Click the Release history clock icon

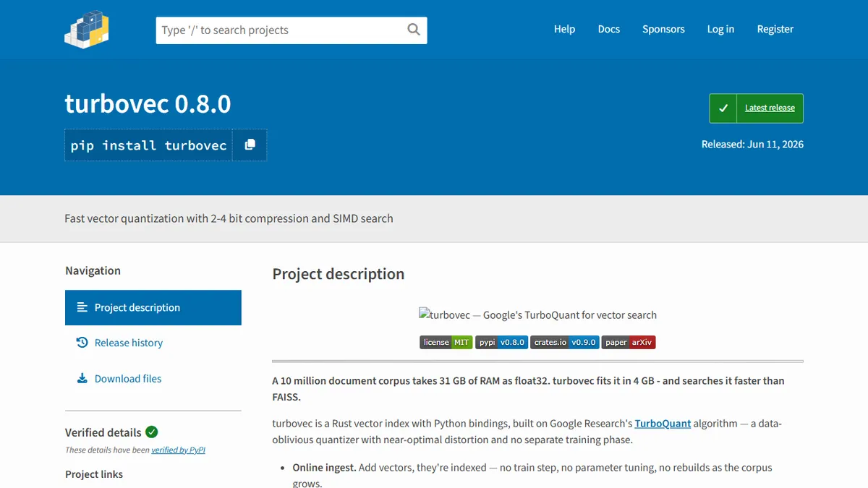82,343
